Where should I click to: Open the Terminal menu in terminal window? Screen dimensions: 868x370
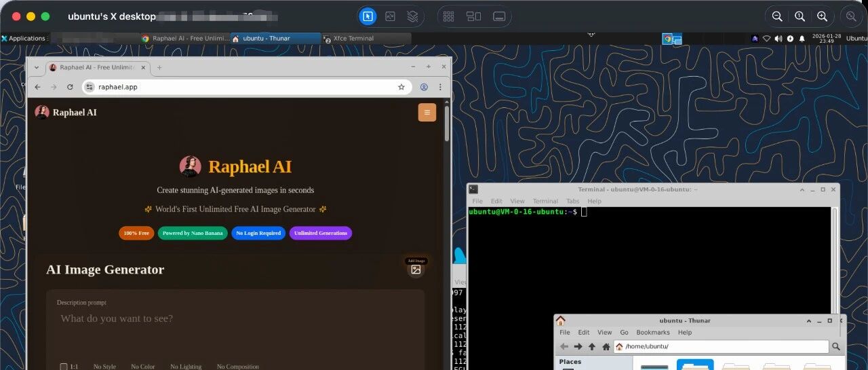(x=545, y=201)
